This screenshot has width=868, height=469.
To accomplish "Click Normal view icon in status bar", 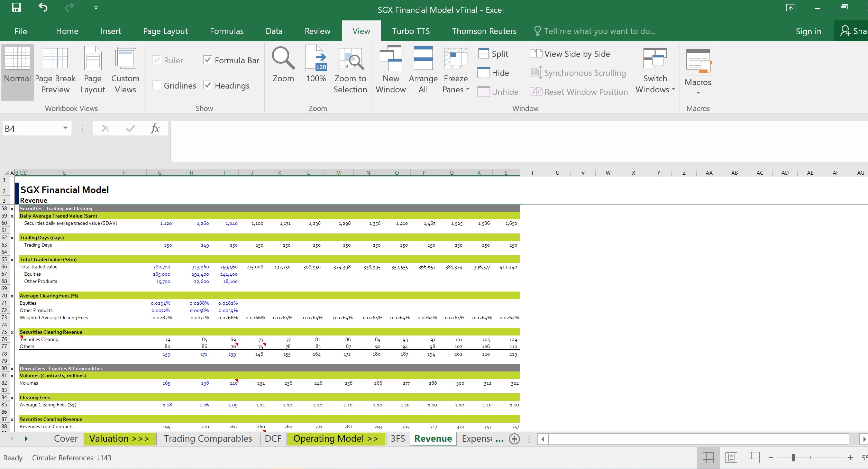I will (708, 458).
